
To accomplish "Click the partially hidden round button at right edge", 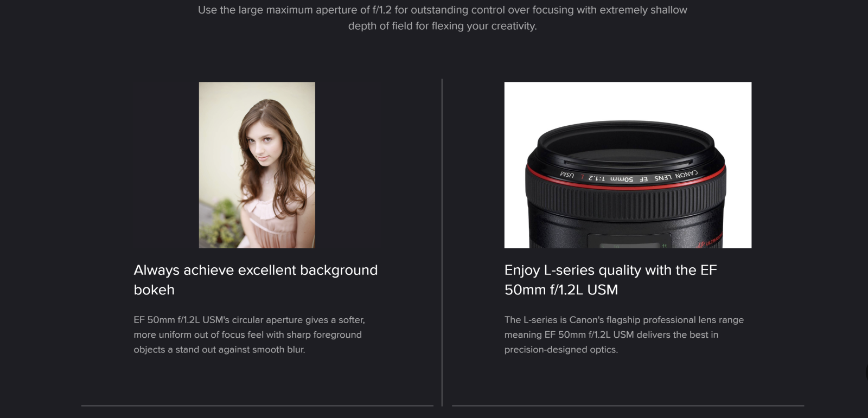I will (x=866, y=371).
